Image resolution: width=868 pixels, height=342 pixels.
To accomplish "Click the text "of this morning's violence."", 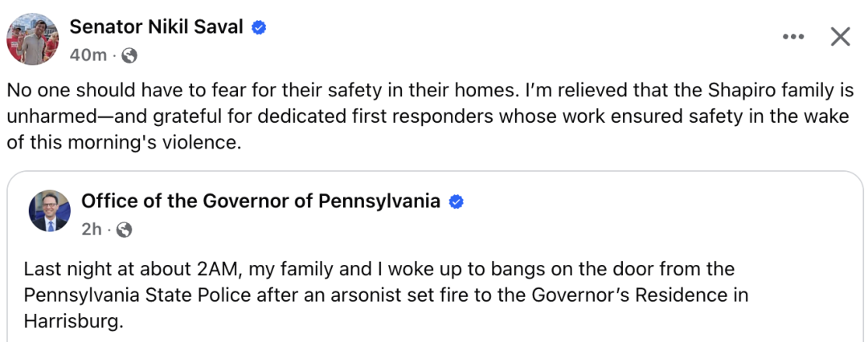I will (125, 142).
